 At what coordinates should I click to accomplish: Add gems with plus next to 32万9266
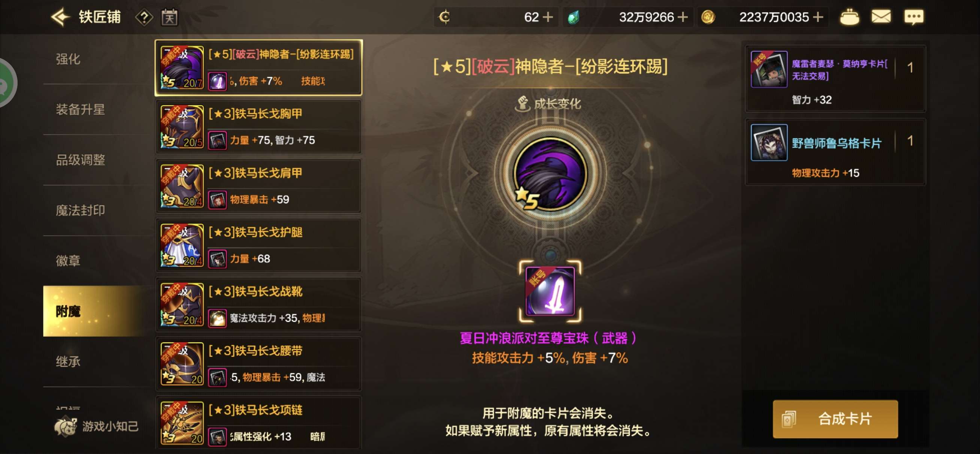[x=683, y=17]
